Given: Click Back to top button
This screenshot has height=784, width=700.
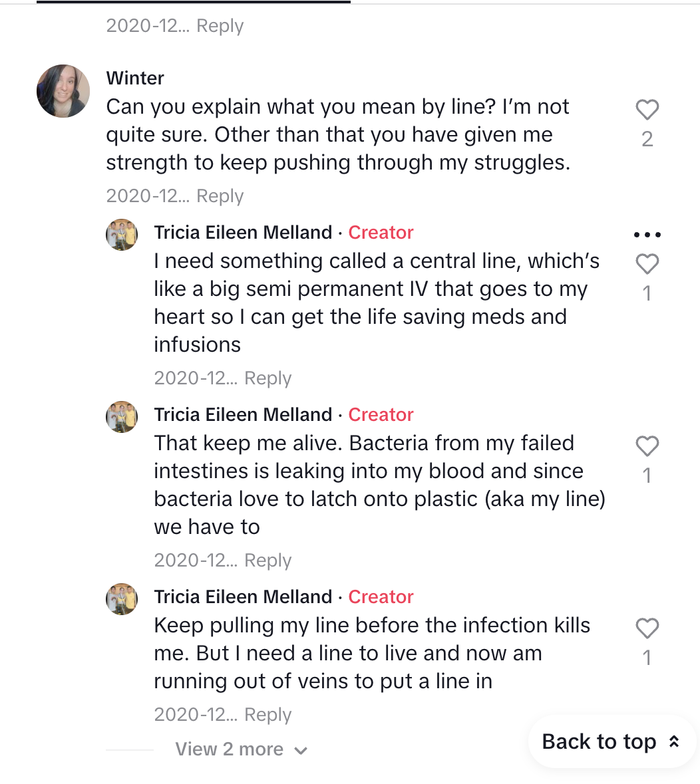Looking at the screenshot, I should [x=612, y=741].
